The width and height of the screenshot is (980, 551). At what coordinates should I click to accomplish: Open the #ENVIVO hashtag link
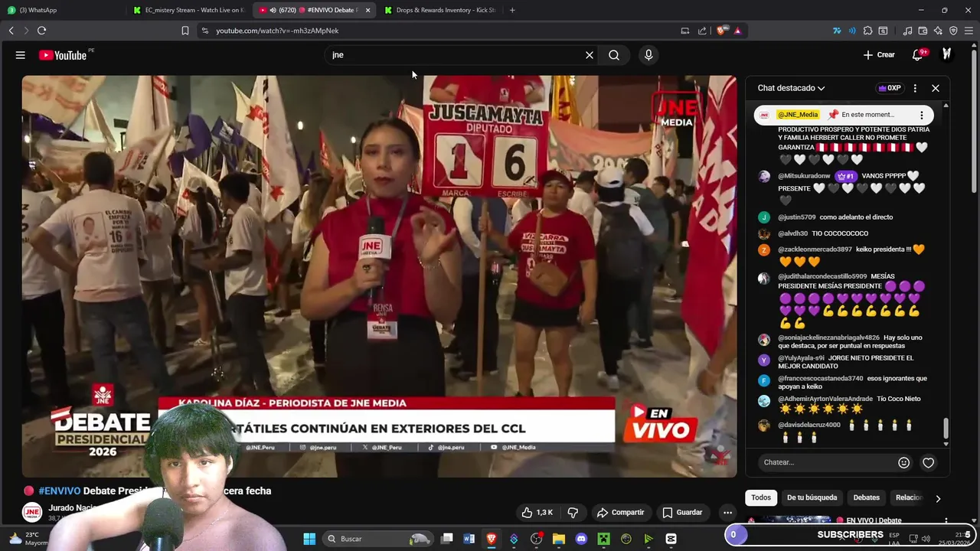pos(59,491)
